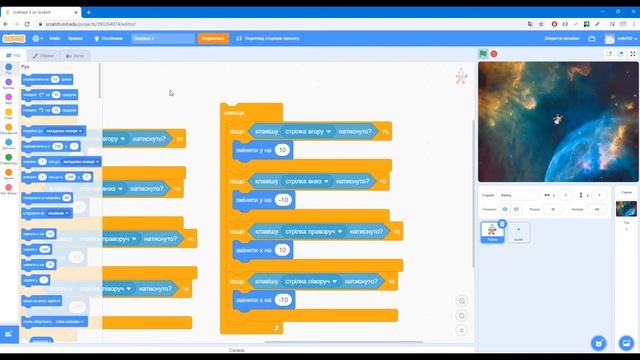
Task: Switch to large stage layout
Action: click(620, 54)
